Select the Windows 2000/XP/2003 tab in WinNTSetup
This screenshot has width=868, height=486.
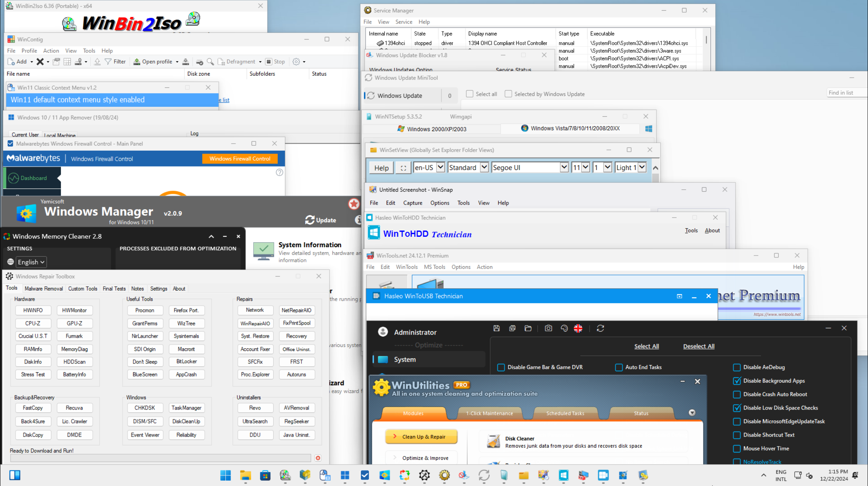click(432, 129)
